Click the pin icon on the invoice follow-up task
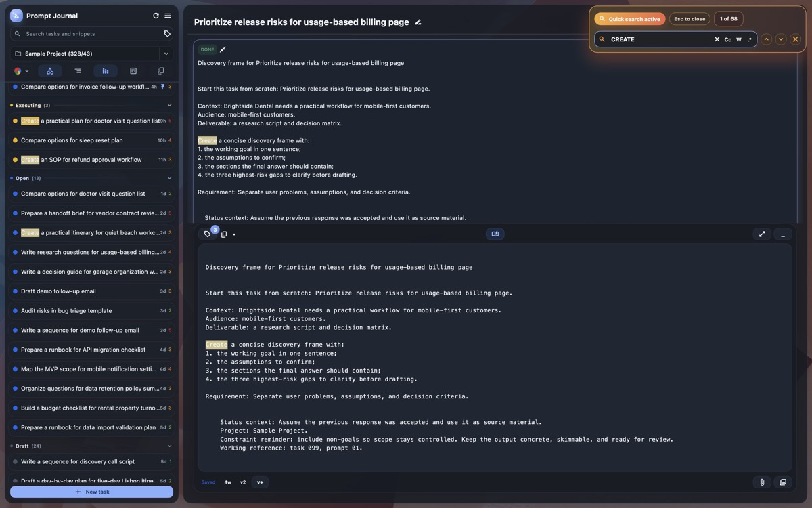The height and width of the screenshot is (508, 812). (162, 87)
